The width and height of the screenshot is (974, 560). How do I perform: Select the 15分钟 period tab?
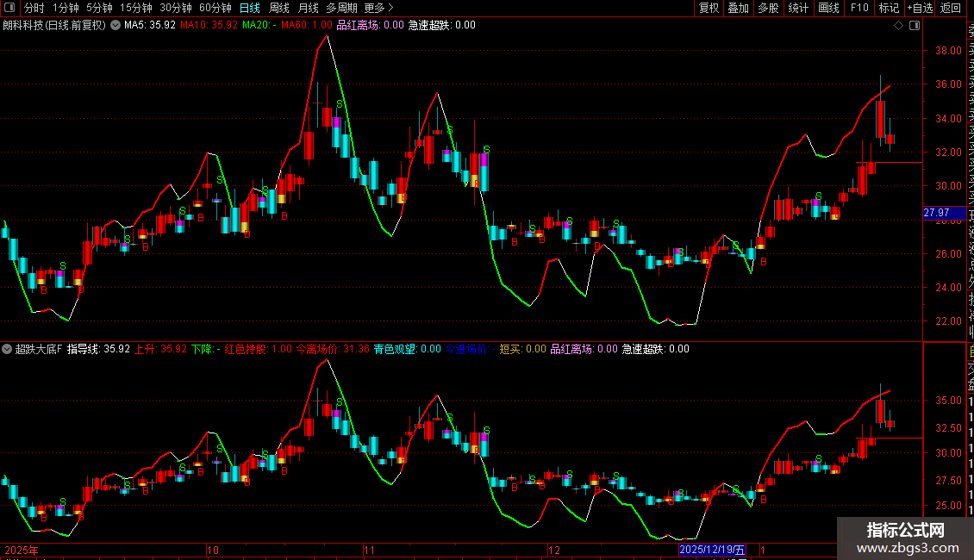coord(135,8)
